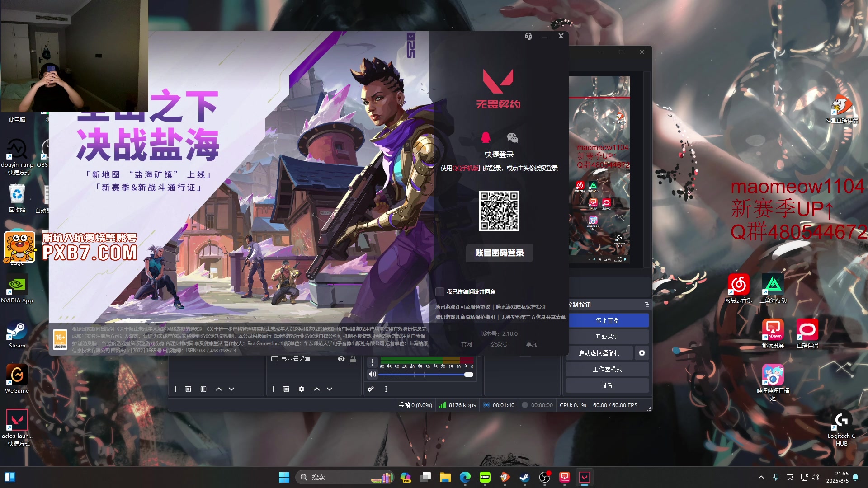Open volume control in system tray

coord(816,477)
